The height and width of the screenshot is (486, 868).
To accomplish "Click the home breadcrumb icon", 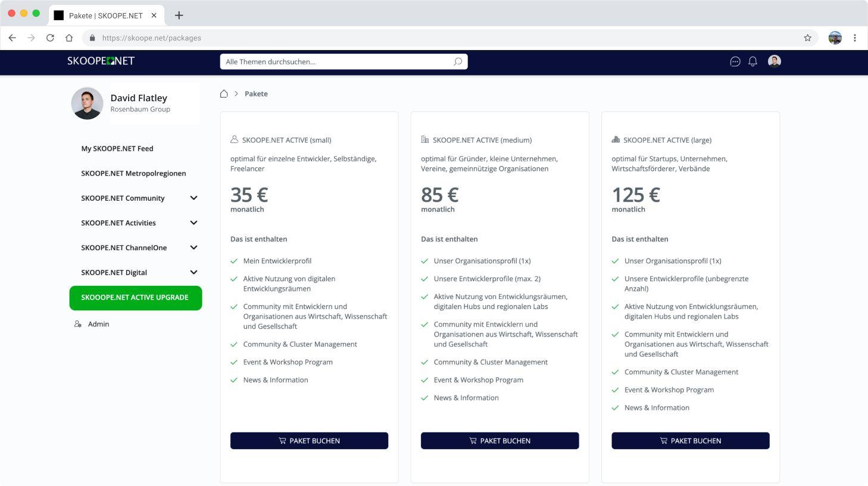I will coord(224,94).
